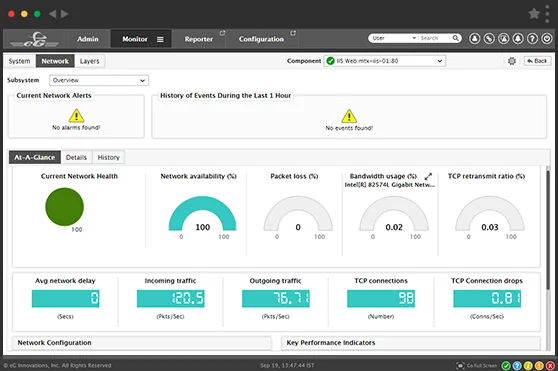558x371 pixels.
Task: Click the eG logo
Action: 35,39
